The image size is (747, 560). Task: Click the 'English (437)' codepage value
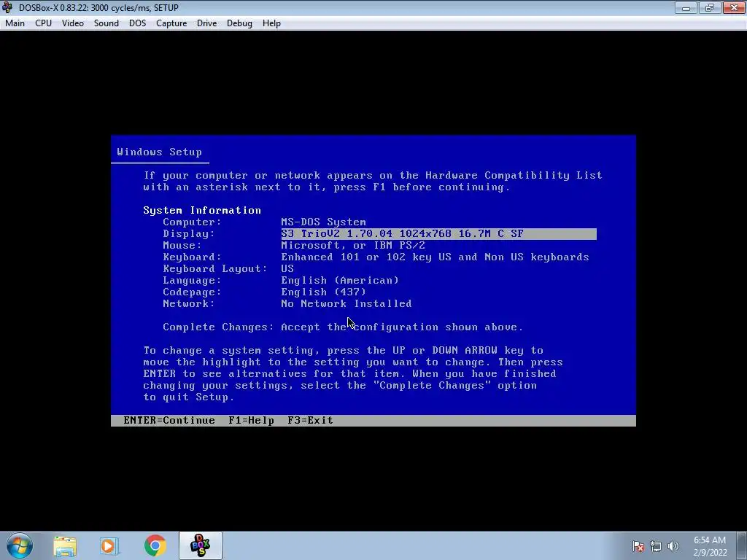323,292
